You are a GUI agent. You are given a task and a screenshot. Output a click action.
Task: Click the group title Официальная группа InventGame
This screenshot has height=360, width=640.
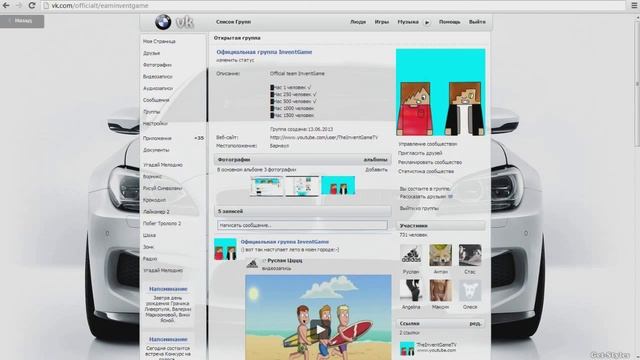point(264,52)
